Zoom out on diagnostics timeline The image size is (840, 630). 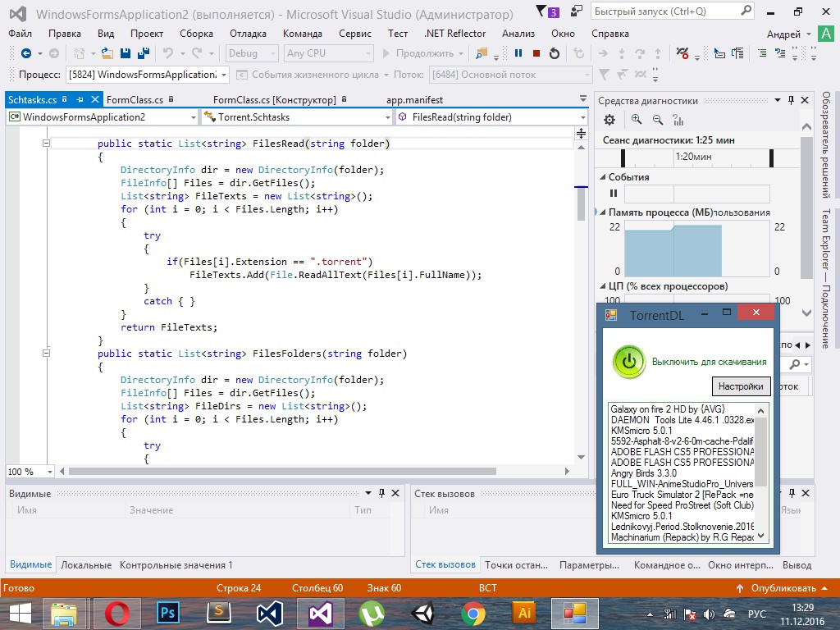657,120
